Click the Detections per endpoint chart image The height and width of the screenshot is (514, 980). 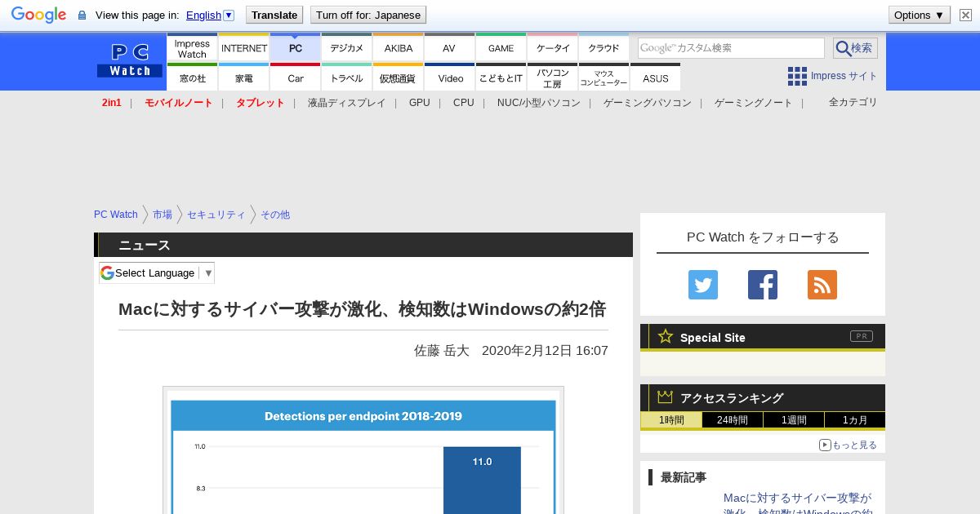[363, 450]
